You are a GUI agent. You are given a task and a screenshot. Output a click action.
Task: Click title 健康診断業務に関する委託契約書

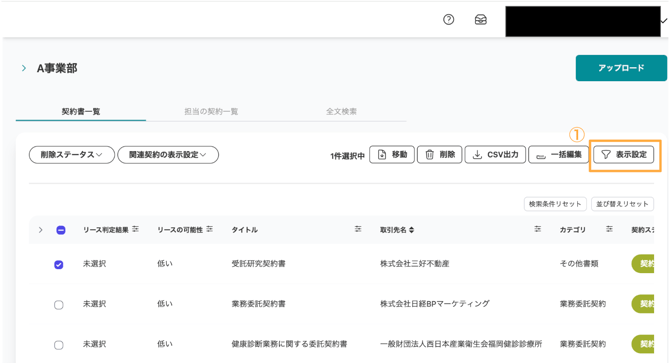point(289,344)
